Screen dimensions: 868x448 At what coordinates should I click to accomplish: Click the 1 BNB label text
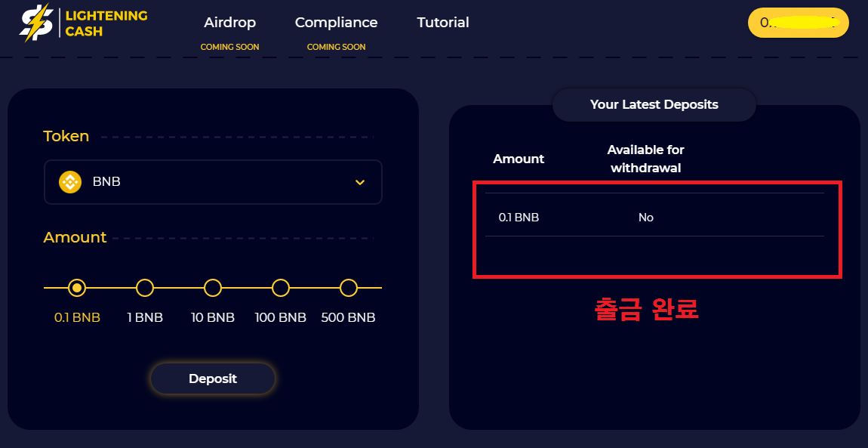[145, 318]
